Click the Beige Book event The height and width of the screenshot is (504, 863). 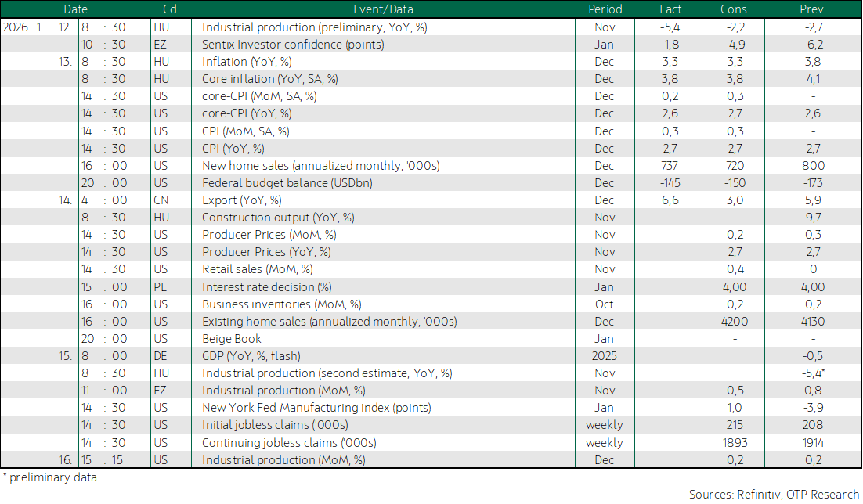click(231, 339)
